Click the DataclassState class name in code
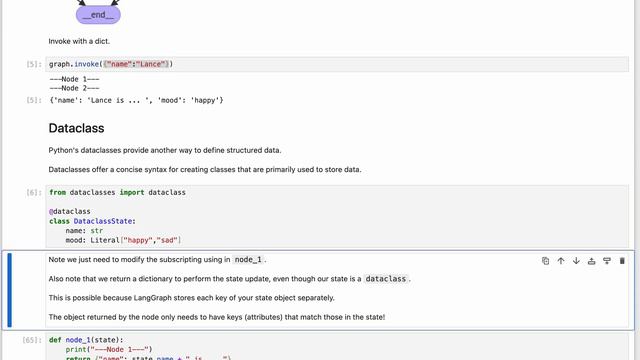640x360 pixels. (103, 221)
